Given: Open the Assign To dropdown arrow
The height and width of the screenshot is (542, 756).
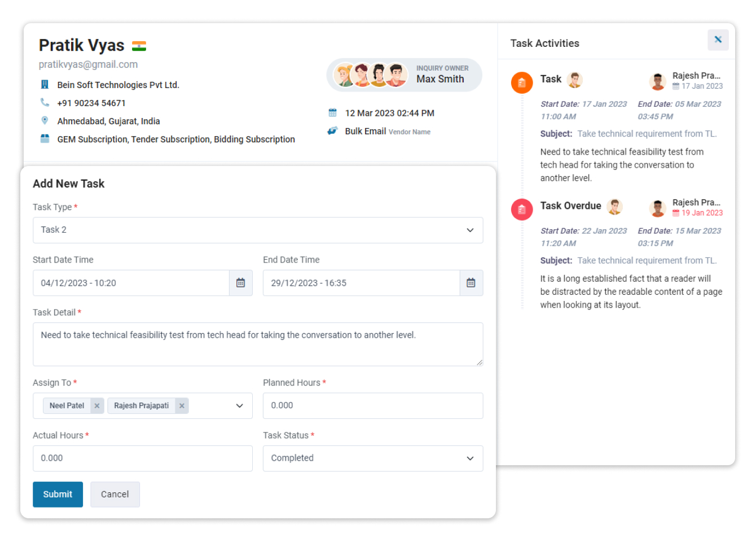Looking at the screenshot, I should (x=239, y=406).
